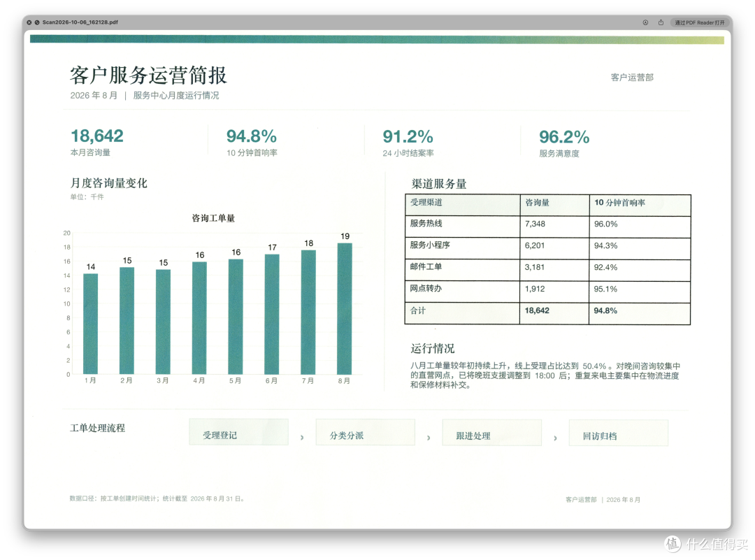Viewport: 755px width, 560px height.
Task: Click the footnote starting 数据口径
Action: (x=157, y=499)
